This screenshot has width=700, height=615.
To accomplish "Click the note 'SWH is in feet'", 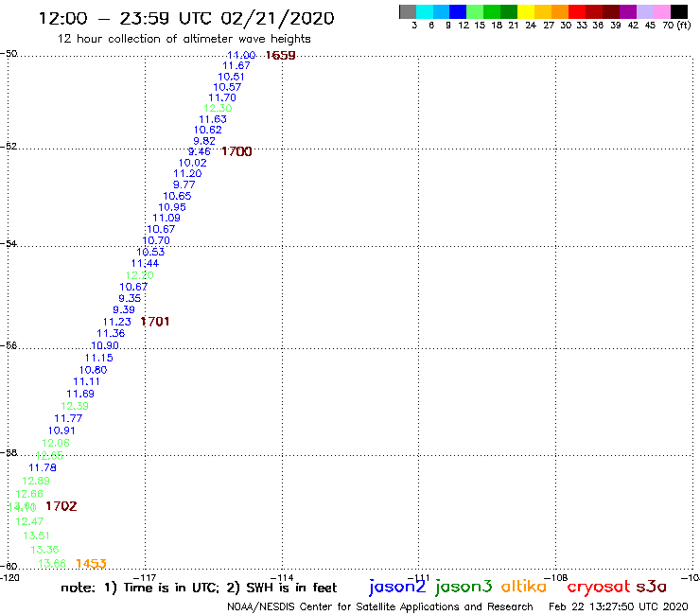I will (x=291, y=588).
